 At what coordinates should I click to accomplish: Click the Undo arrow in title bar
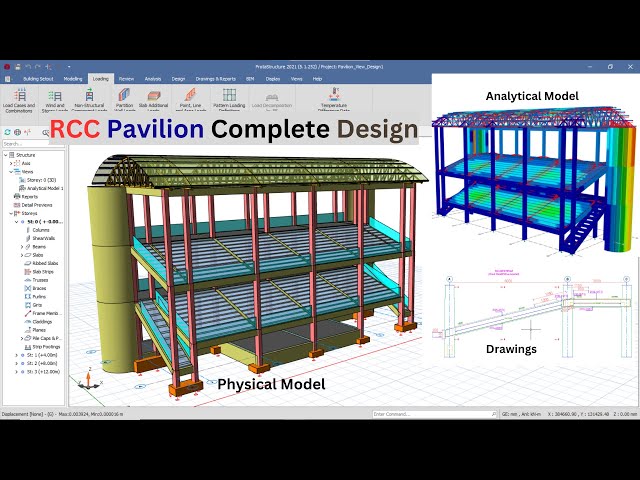point(28,67)
